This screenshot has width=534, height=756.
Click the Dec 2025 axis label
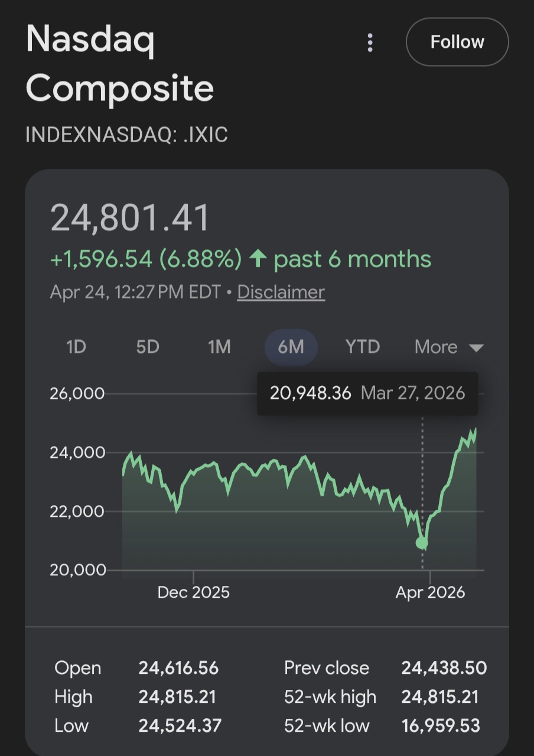(x=193, y=593)
